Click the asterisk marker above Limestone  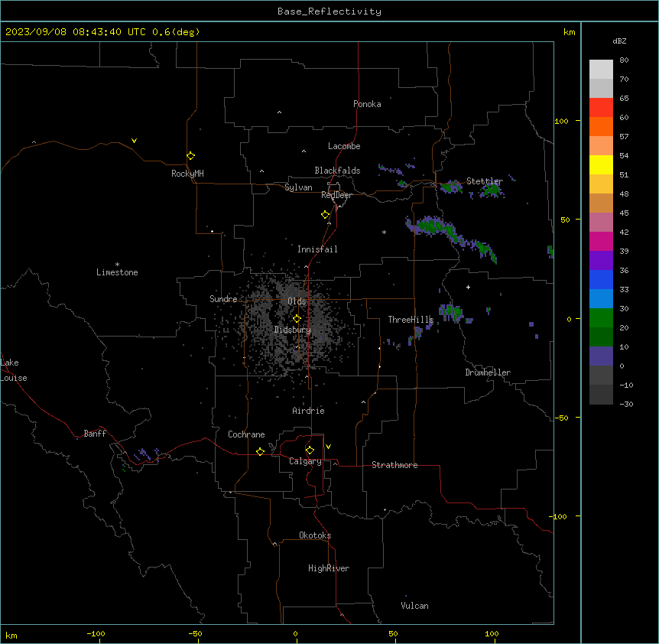coord(117,265)
